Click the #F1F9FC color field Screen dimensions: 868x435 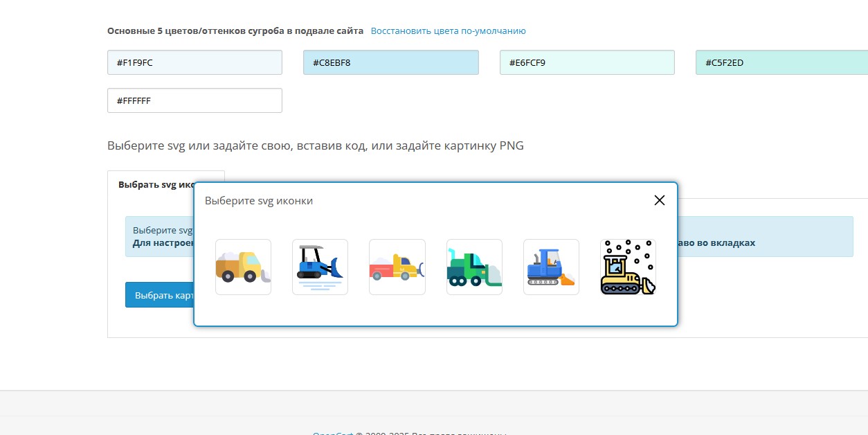coord(195,62)
